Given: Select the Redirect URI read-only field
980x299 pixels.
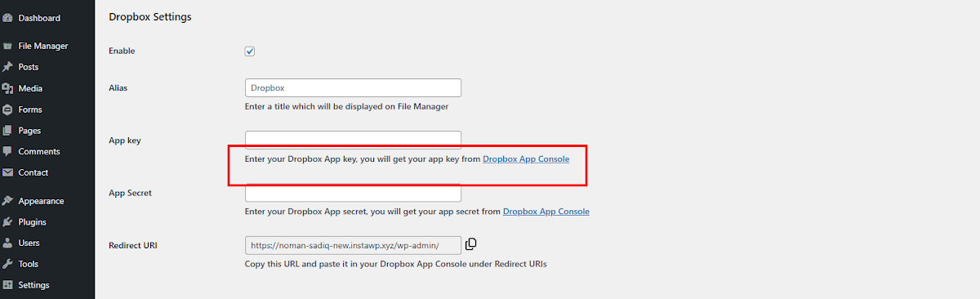Looking at the screenshot, I should coord(353,245).
